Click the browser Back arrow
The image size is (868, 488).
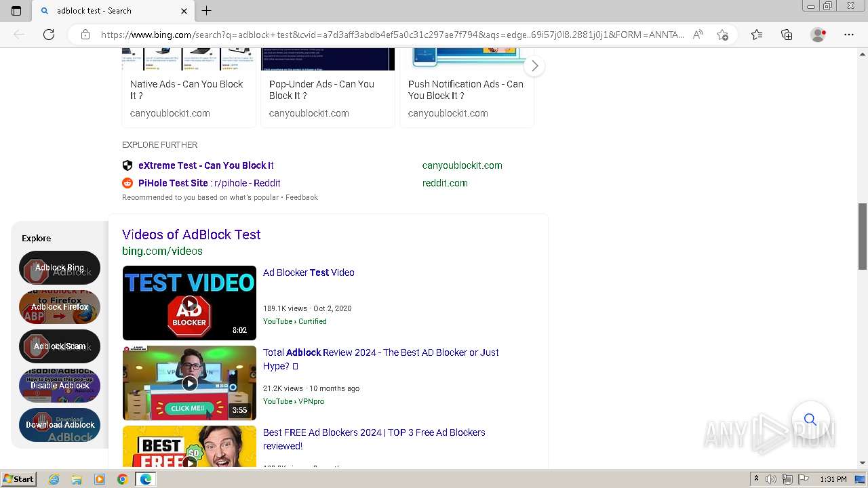coord(19,35)
